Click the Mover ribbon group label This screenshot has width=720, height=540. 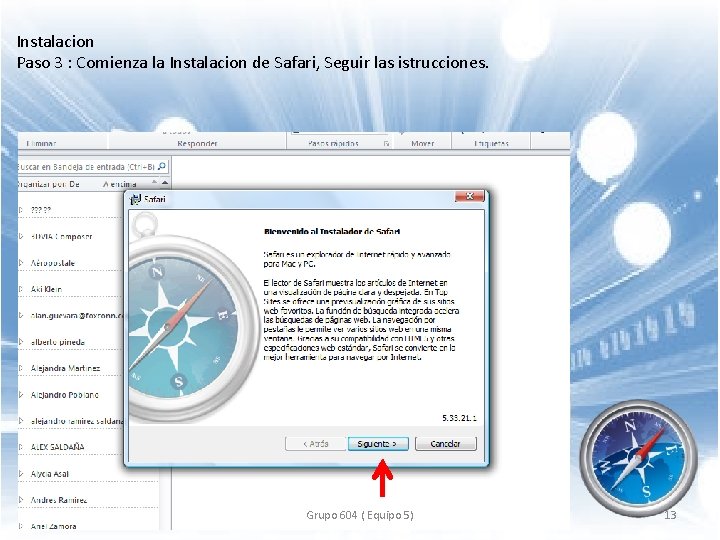coord(422,143)
